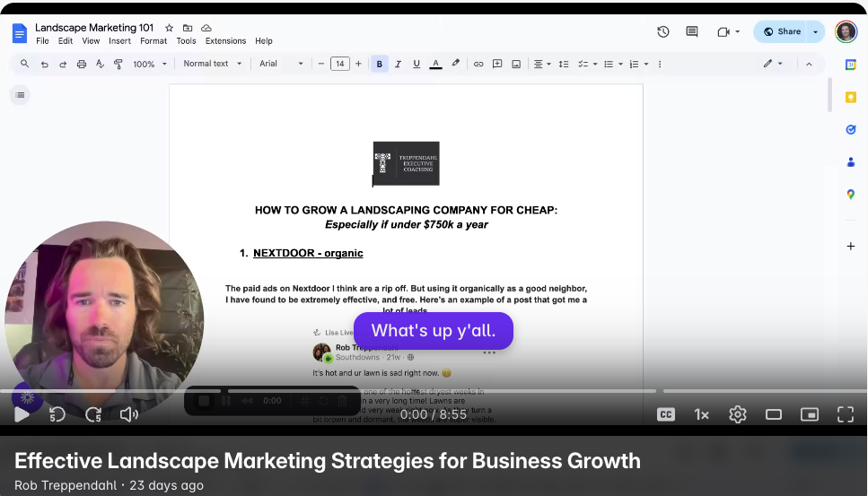Decrease font size with minus button
Image resolution: width=868 pixels, height=496 pixels.
[x=321, y=64]
